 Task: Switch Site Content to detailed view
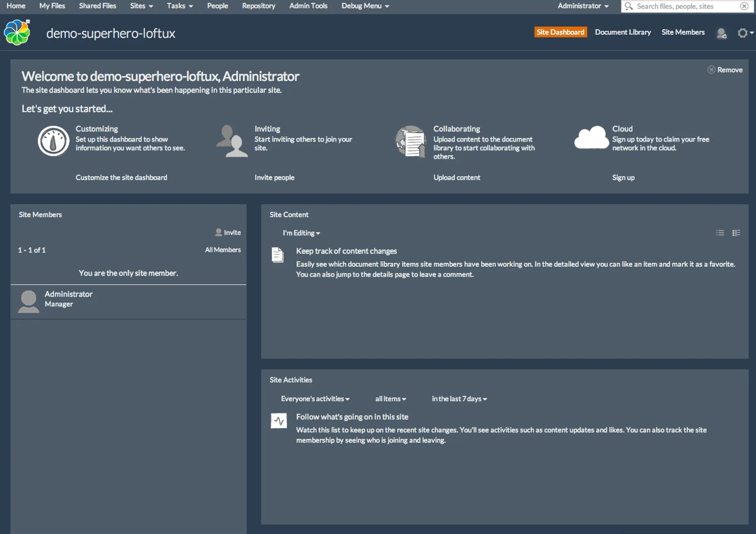tap(736, 233)
